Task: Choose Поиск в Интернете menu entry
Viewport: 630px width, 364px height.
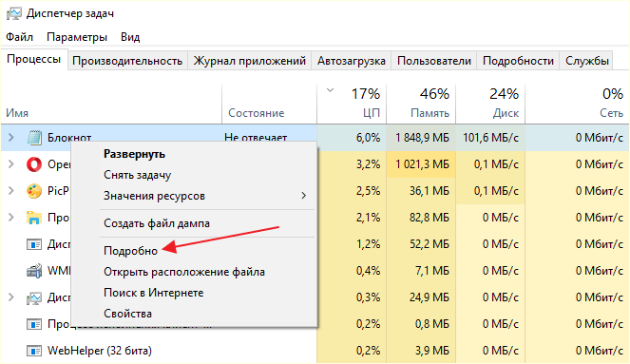Action: (x=154, y=293)
